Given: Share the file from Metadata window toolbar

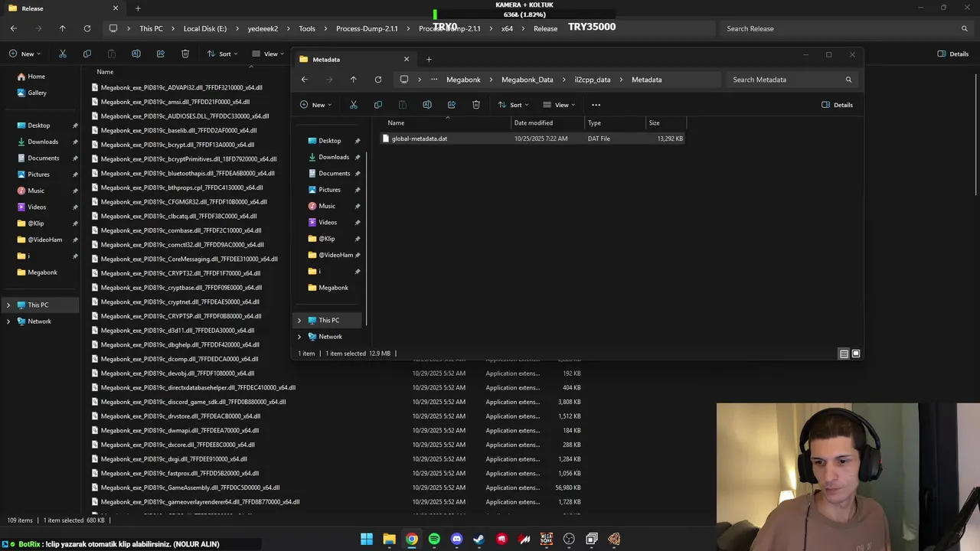Looking at the screenshot, I should [x=451, y=105].
